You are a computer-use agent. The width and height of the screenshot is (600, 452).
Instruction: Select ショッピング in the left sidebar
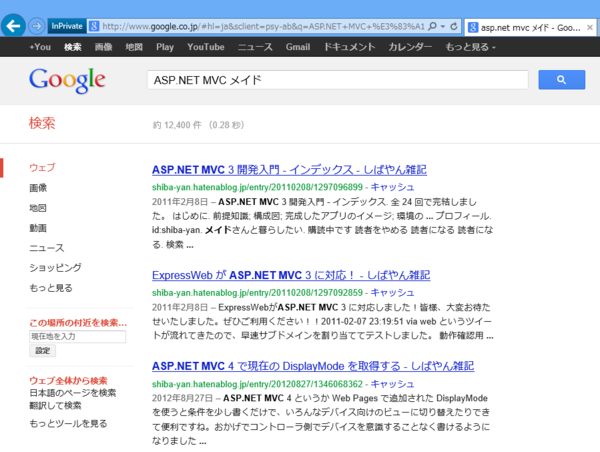tap(55, 268)
